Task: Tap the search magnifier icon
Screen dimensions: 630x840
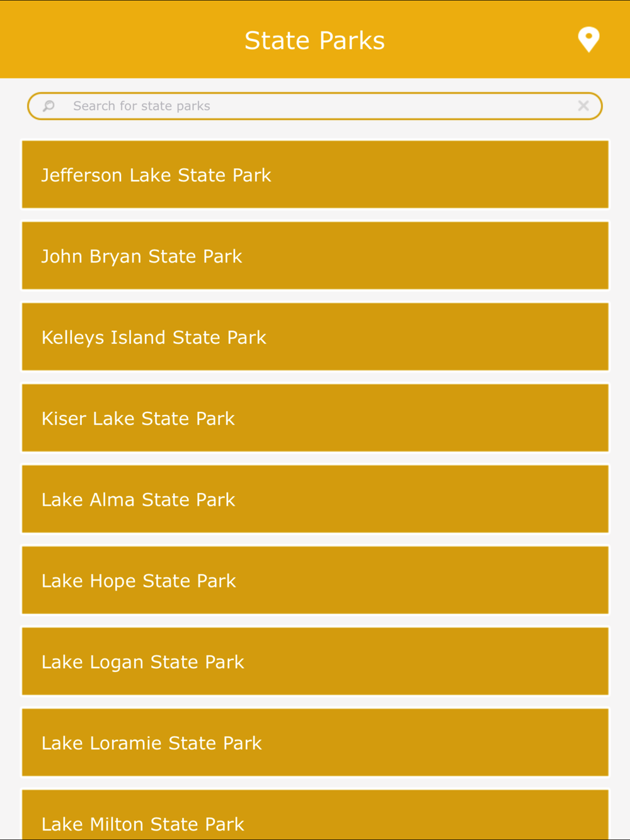Action: click(x=49, y=106)
